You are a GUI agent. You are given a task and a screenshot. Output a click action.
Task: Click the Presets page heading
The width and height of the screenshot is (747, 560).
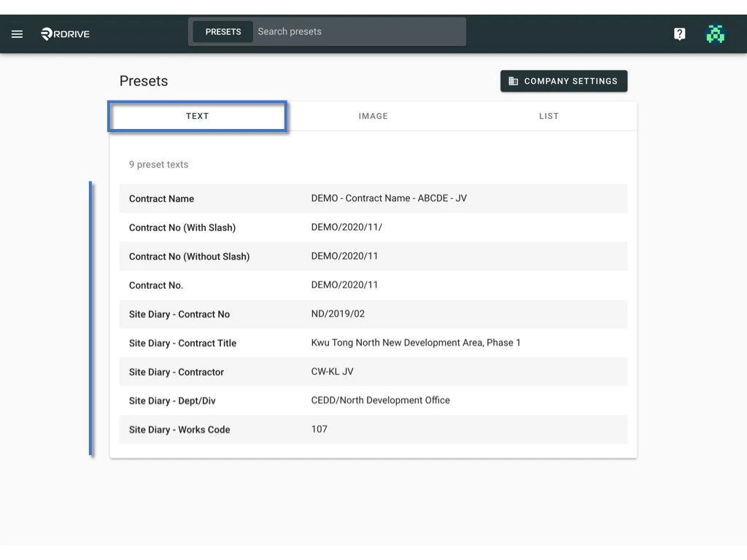pyautogui.click(x=144, y=81)
